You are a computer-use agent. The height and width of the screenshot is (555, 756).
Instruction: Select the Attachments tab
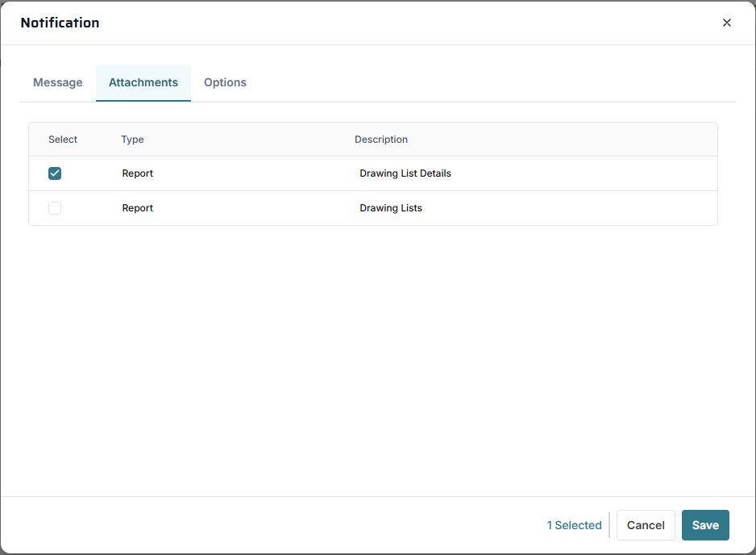click(143, 82)
